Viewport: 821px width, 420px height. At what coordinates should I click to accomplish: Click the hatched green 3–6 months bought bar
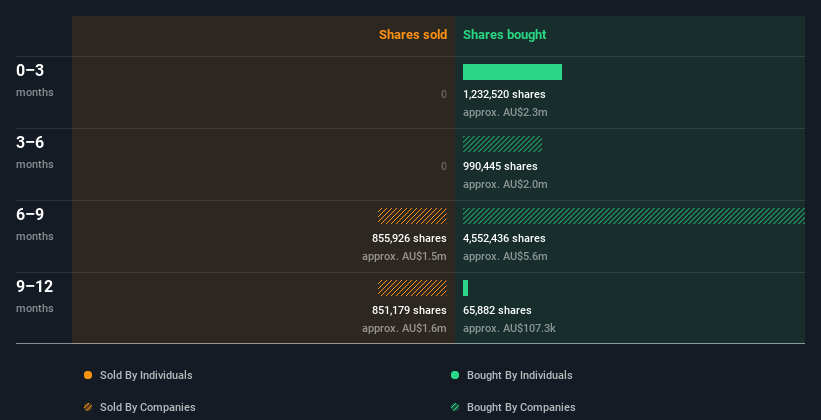tap(502, 144)
